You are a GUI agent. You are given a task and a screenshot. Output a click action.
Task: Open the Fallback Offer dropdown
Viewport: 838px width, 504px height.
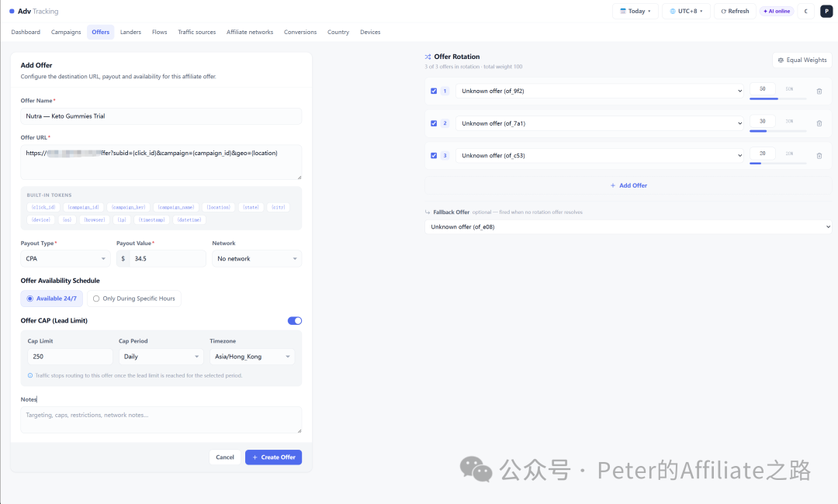tap(628, 227)
